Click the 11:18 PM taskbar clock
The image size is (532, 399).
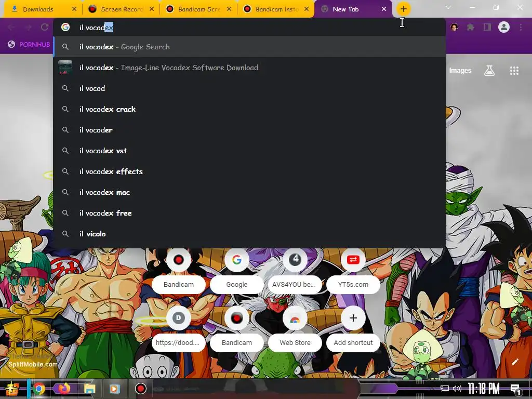pyautogui.click(x=484, y=389)
